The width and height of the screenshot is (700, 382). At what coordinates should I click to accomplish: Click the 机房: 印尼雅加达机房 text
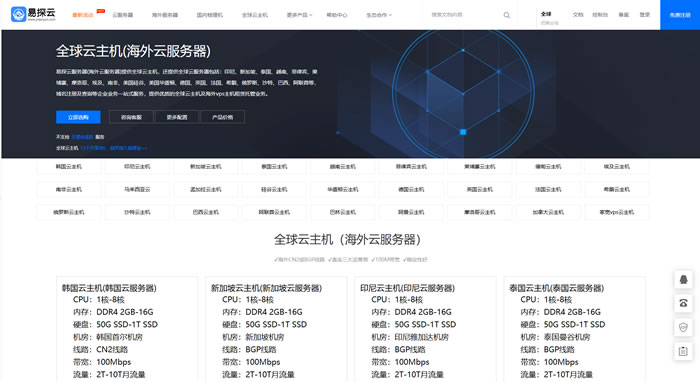pos(410,337)
